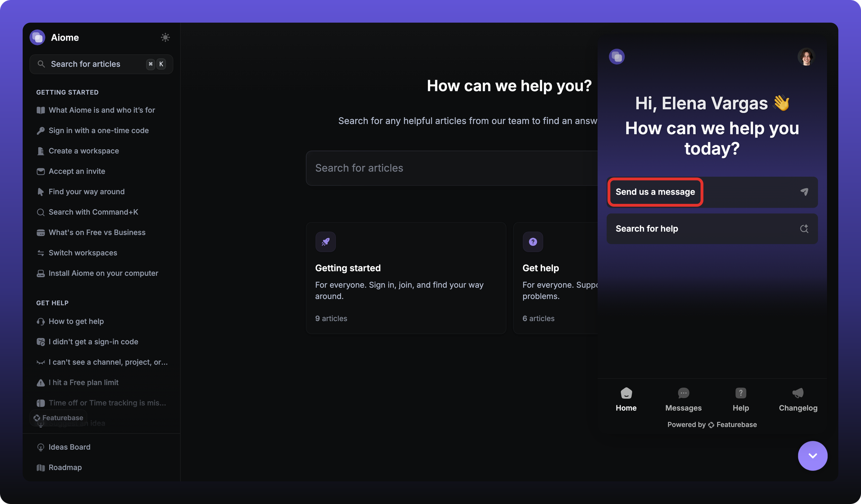Screen dimensions: 861x504
Task: Click the card icon for Free vs Business
Action: pos(41,232)
